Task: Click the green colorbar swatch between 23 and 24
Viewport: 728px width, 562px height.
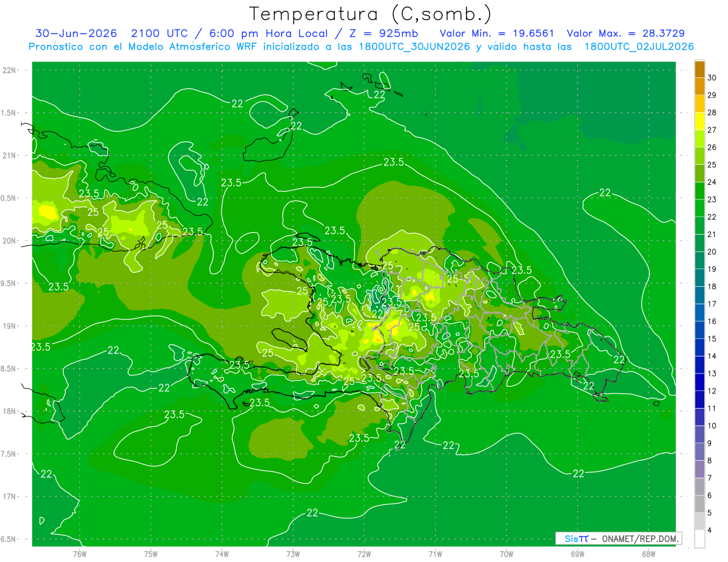Action: pos(699,191)
